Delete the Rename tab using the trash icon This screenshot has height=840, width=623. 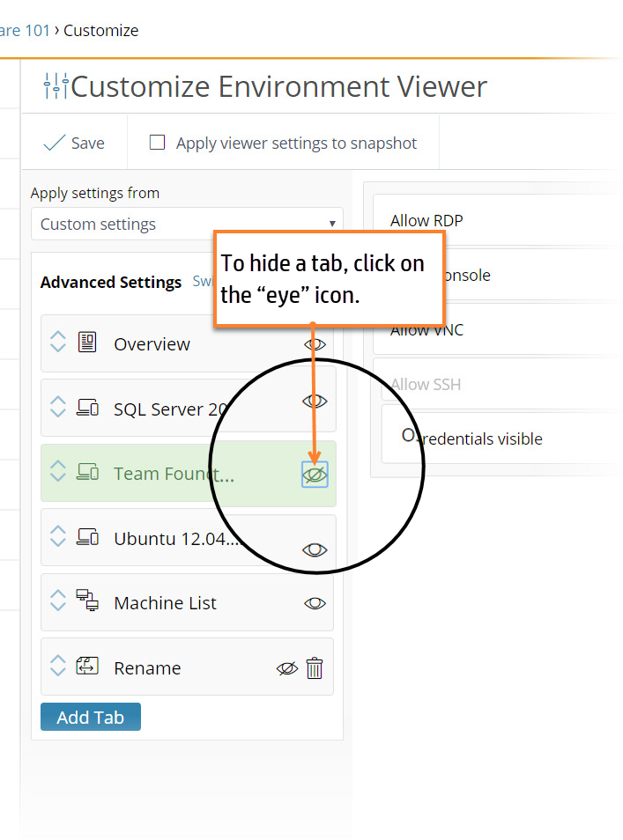click(314, 668)
